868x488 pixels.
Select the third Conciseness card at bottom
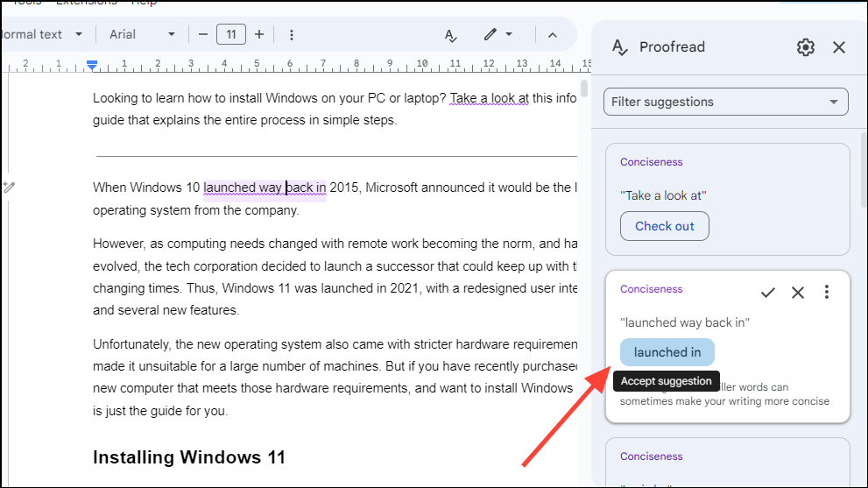[727, 462]
